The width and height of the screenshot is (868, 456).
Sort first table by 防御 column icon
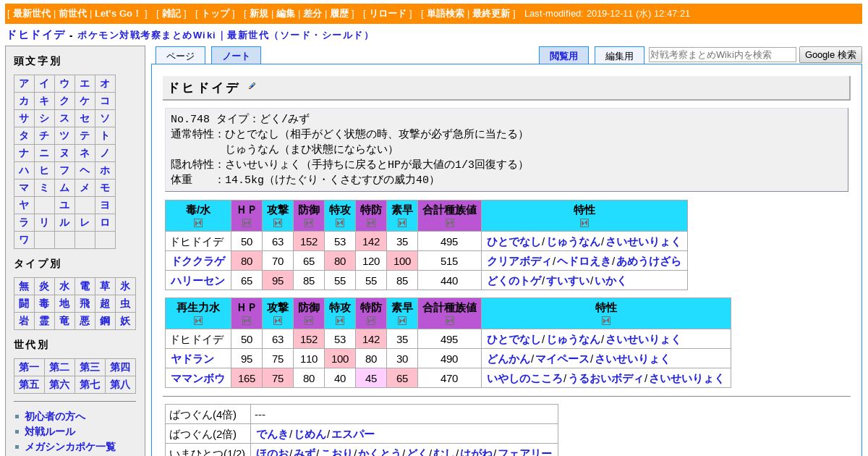(309, 223)
